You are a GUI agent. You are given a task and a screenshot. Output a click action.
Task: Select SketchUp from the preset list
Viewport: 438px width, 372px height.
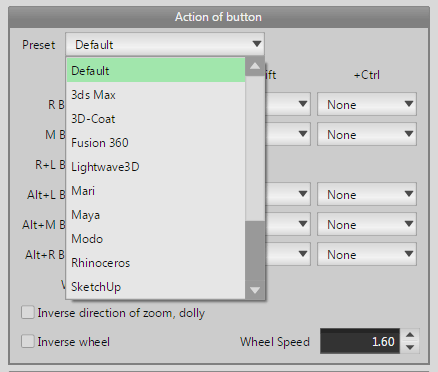point(156,287)
